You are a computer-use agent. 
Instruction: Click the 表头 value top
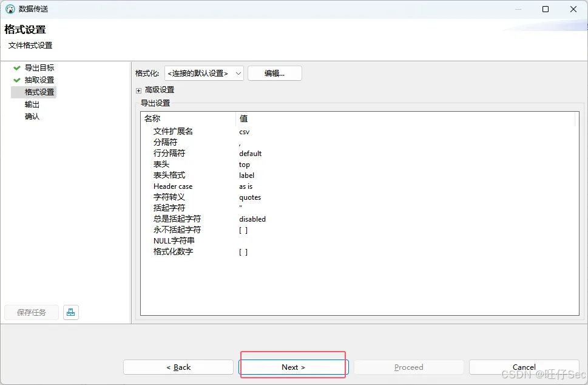[244, 165]
